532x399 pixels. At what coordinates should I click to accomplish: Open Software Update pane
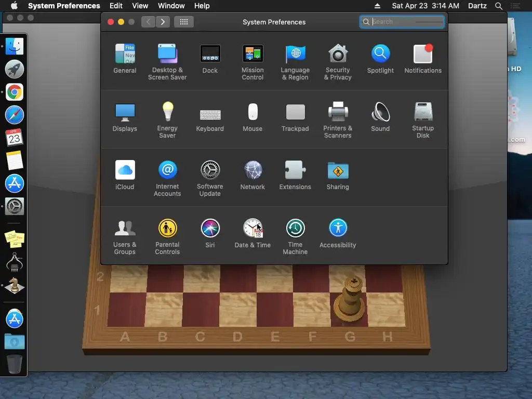coord(210,179)
